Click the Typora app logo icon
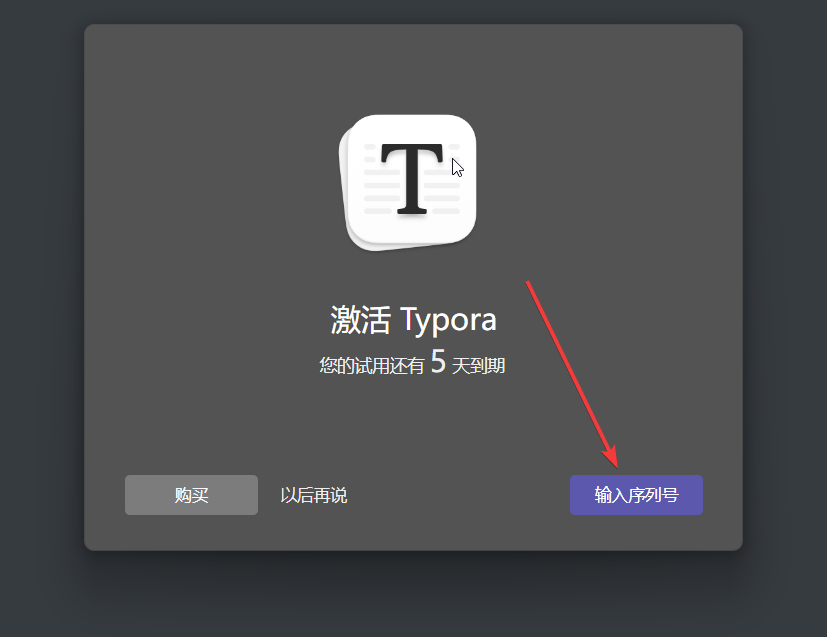The height and width of the screenshot is (637, 827). coord(410,180)
